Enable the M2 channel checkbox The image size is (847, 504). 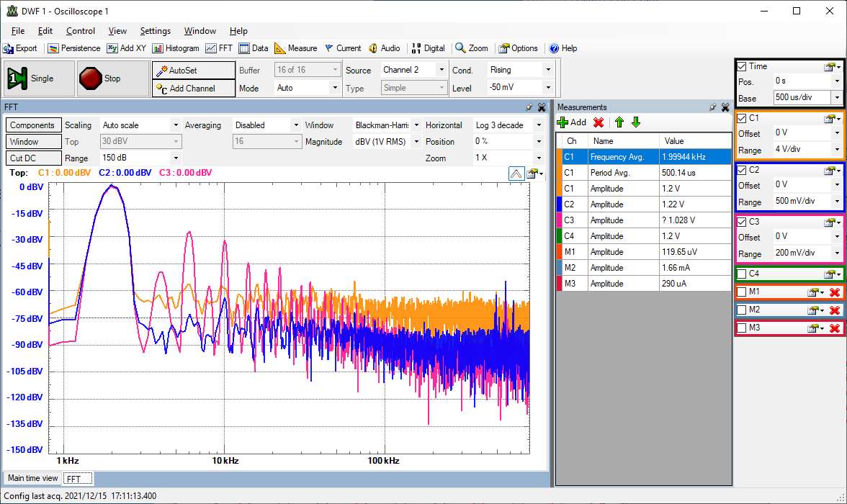pos(742,310)
